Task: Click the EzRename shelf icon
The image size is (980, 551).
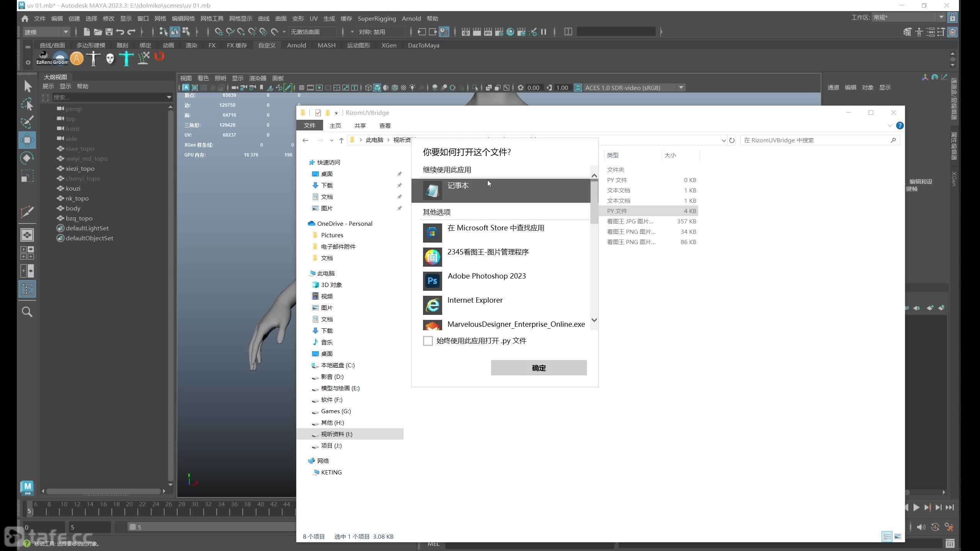Action: point(44,58)
